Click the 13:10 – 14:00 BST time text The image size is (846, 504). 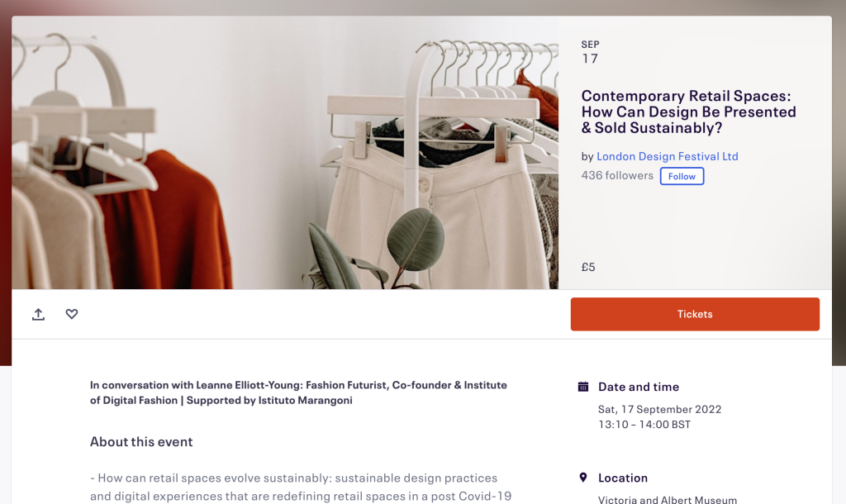pyautogui.click(x=644, y=425)
